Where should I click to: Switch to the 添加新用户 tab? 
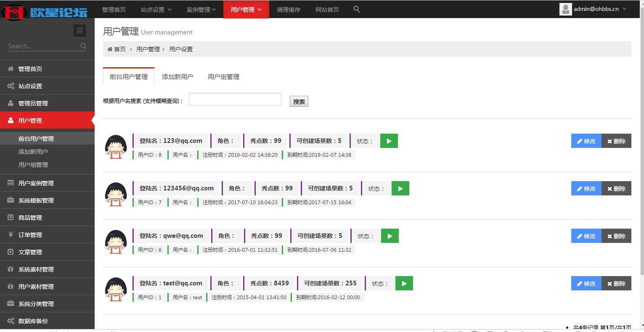[x=178, y=76]
